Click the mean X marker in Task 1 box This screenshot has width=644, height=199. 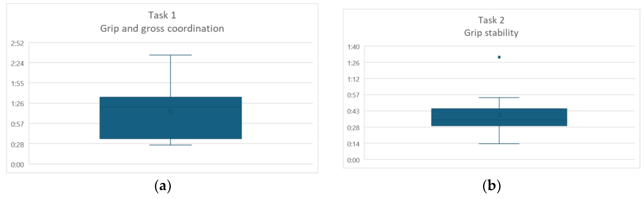point(171,112)
